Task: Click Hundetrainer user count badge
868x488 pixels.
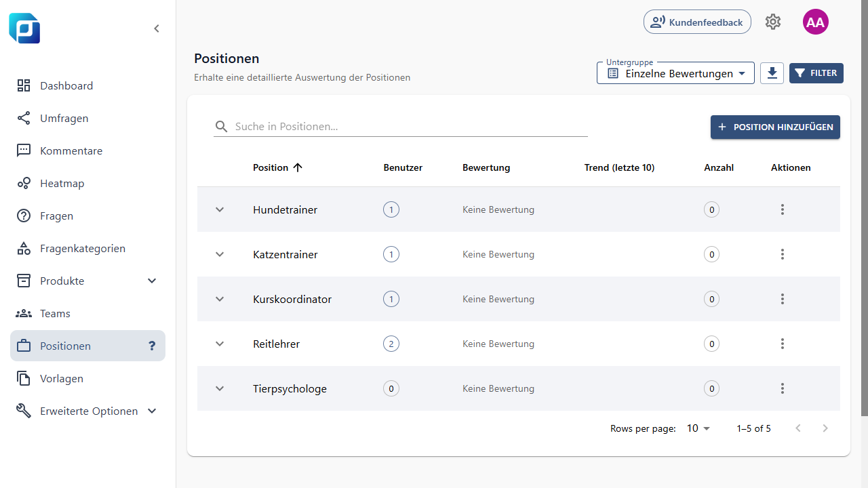Action: (391, 209)
